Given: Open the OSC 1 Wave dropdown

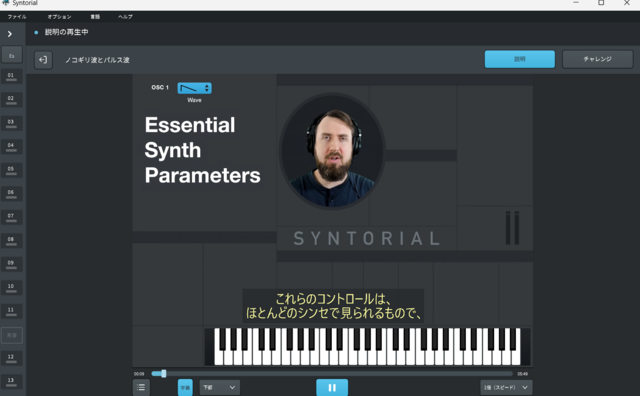Looking at the screenshot, I should coord(194,88).
